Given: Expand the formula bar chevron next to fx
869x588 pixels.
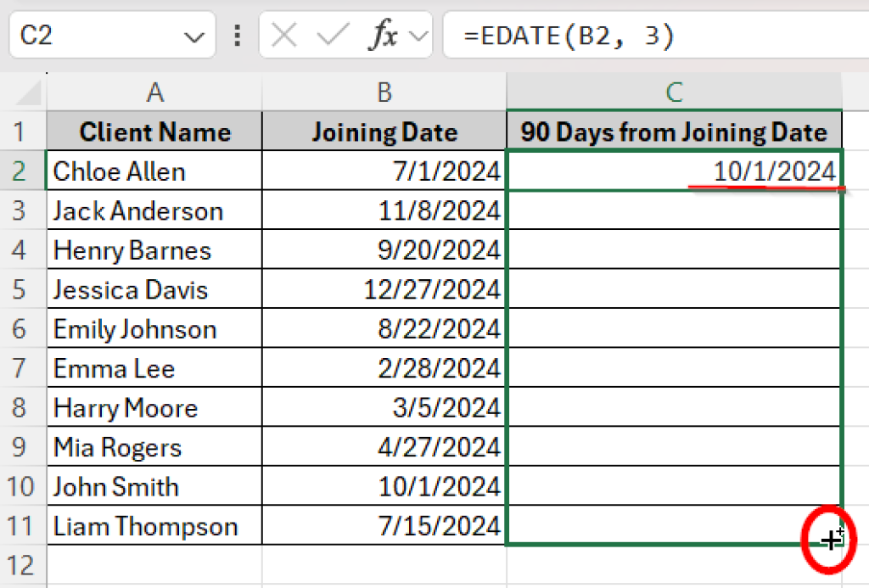Looking at the screenshot, I should 417,35.
